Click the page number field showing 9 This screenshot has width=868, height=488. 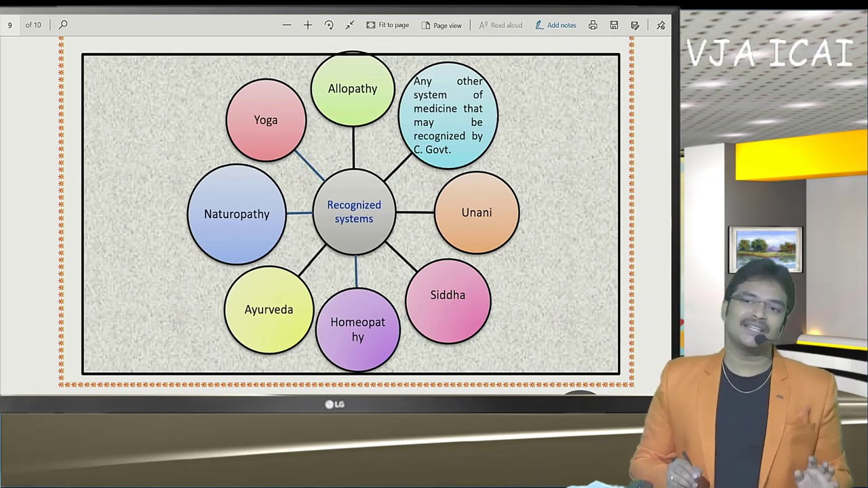[9, 25]
